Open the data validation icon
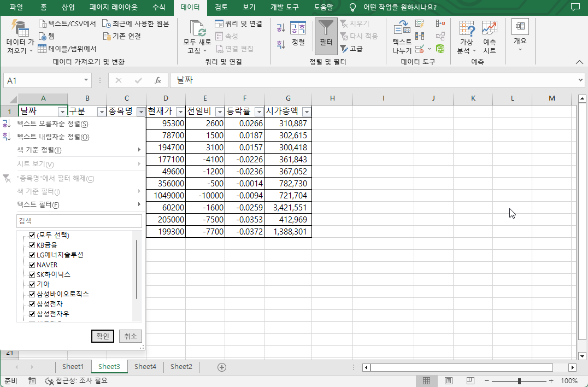Image resolution: width=588 pixels, height=387 pixels. click(x=420, y=49)
